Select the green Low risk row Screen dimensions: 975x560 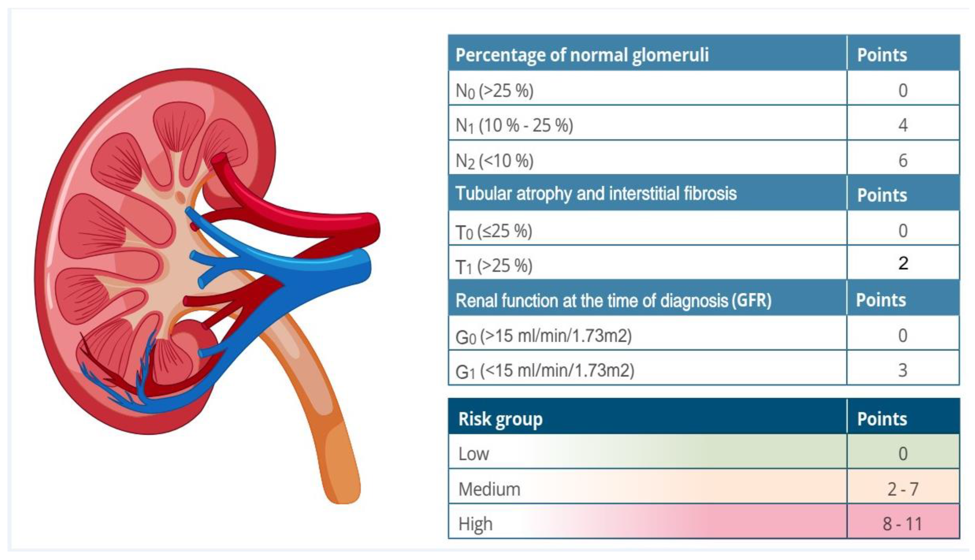[646, 454]
